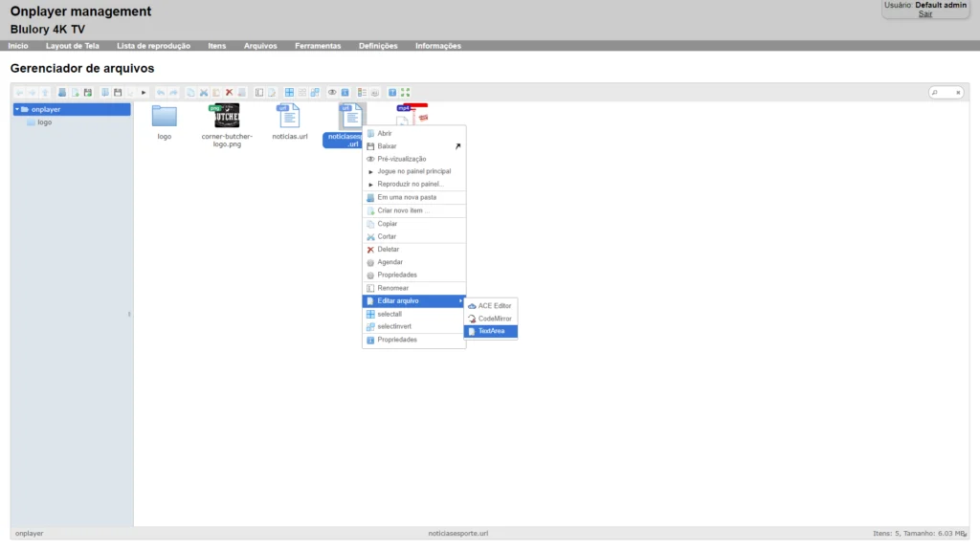The image size is (980, 551).
Task: Select the logo folder in the tree
Action: (x=44, y=122)
